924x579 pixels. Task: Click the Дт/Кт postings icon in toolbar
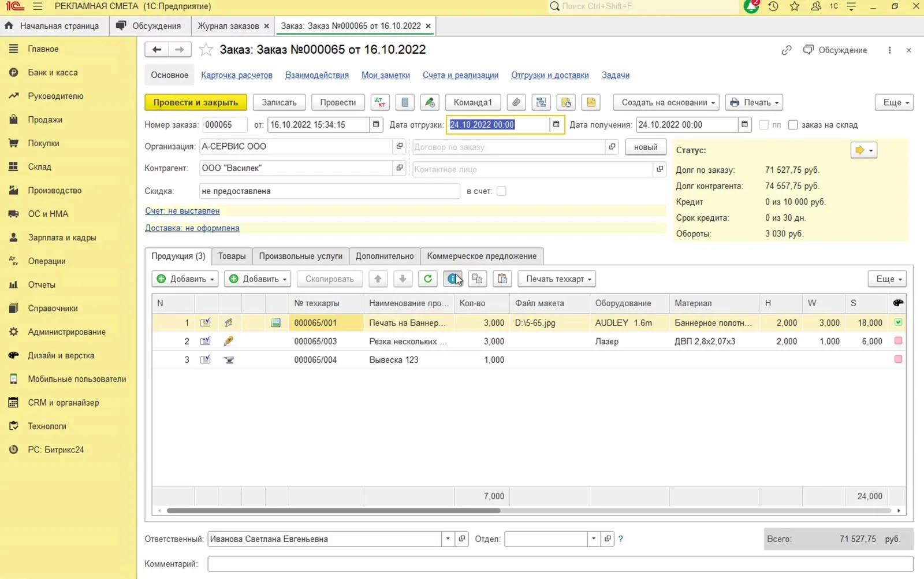(x=380, y=102)
